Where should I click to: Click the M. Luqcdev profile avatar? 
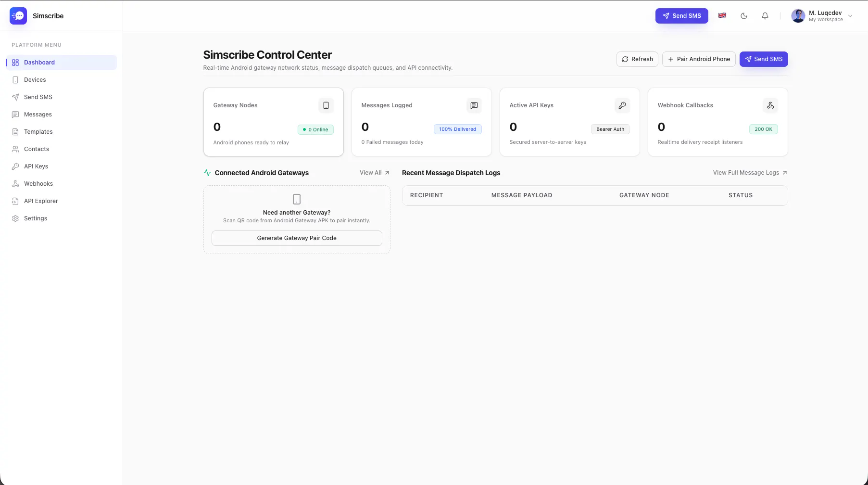click(798, 16)
